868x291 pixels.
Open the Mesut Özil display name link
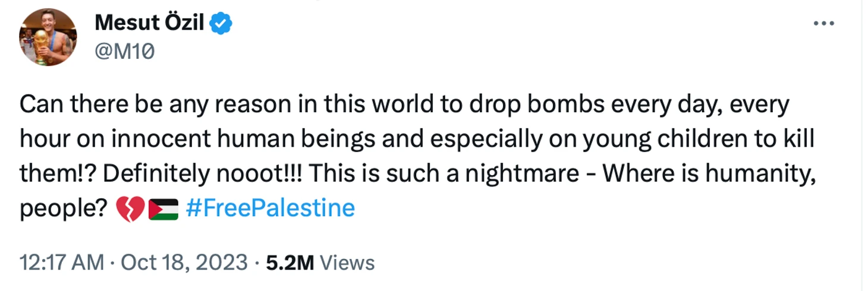click(x=149, y=24)
